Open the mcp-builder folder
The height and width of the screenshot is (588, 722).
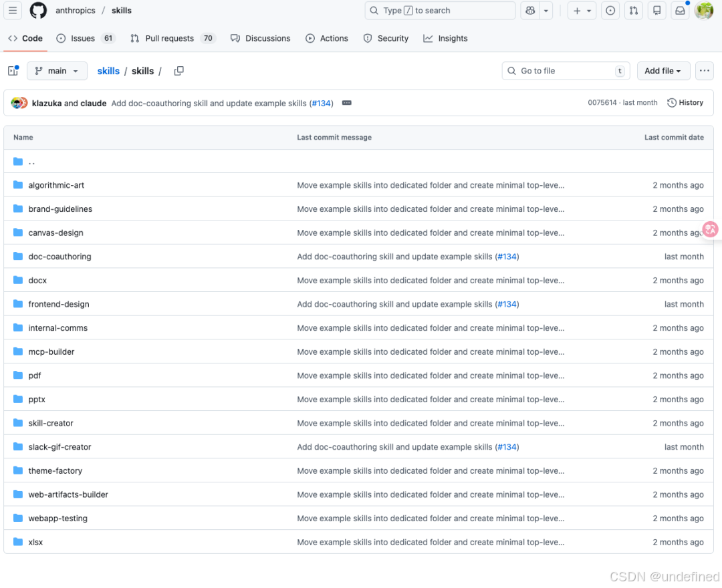point(51,352)
